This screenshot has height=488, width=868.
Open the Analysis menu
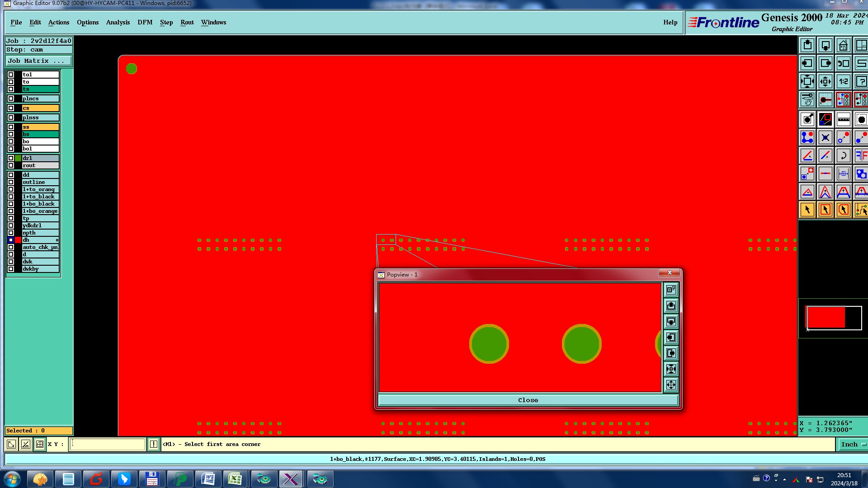click(118, 22)
